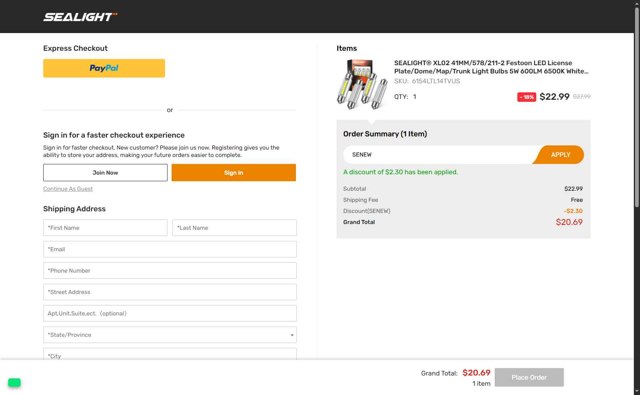Click the red -18% discount badge
The width and height of the screenshot is (640, 395).
click(x=527, y=97)
